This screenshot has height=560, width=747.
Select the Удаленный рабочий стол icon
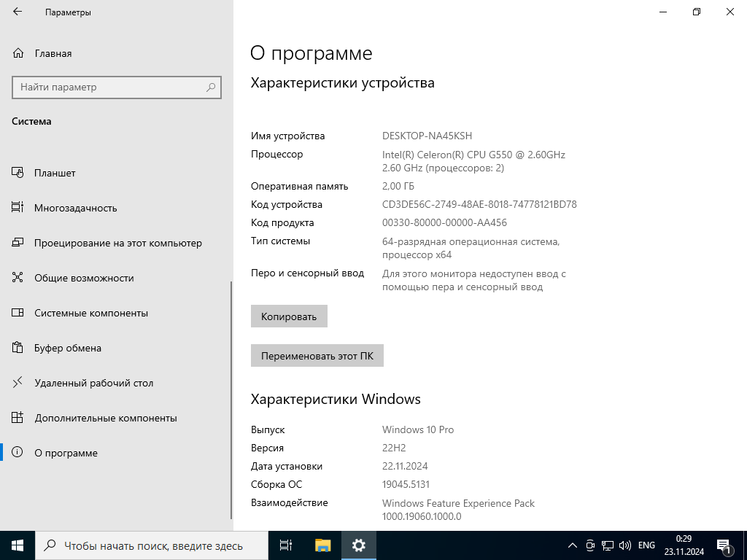pos(18,382)
